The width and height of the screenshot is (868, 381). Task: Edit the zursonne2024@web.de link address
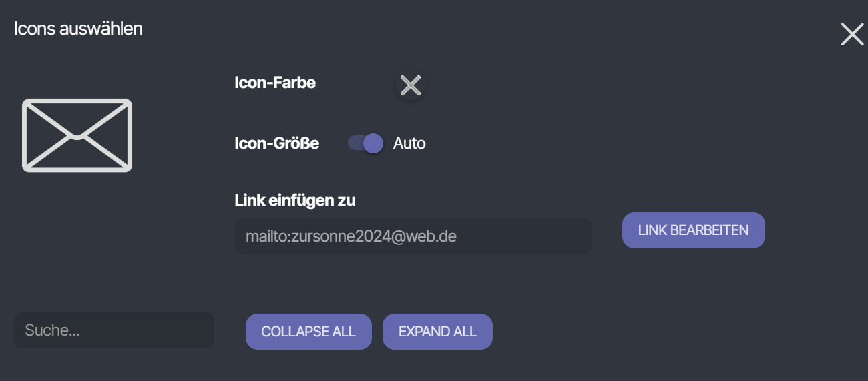tap(693, 230)
